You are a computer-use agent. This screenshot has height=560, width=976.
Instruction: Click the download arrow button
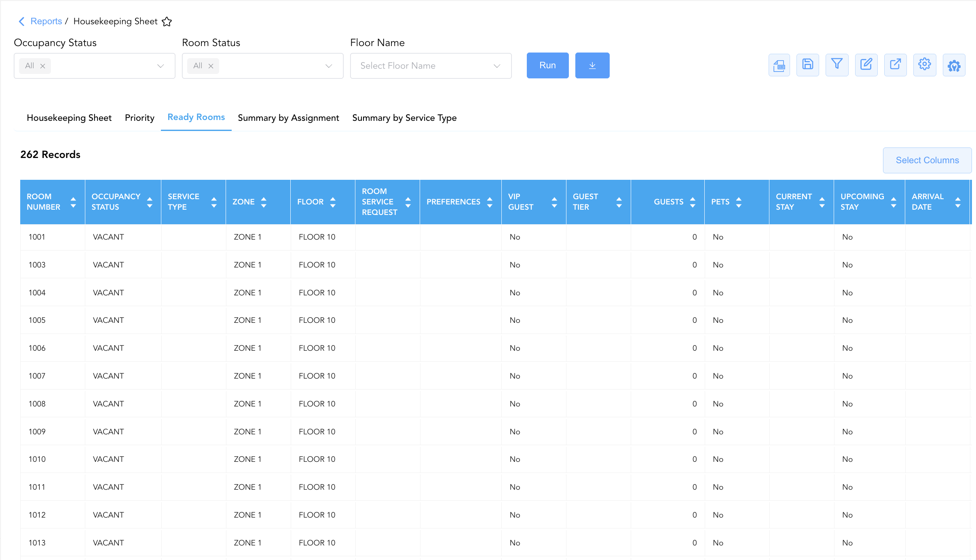click(x=592, y=65)
